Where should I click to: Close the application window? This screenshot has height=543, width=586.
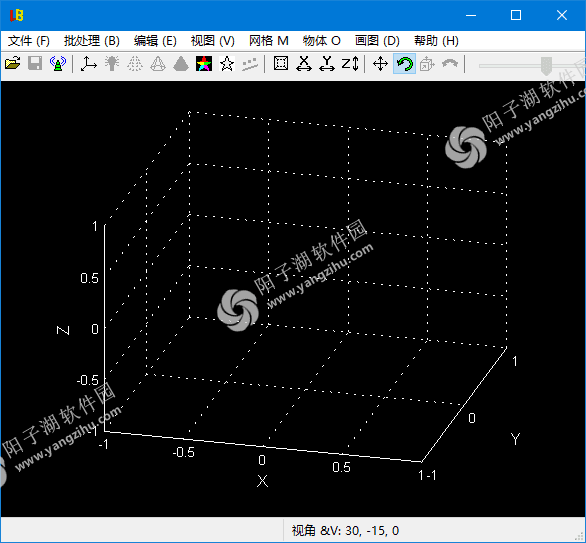562,15
